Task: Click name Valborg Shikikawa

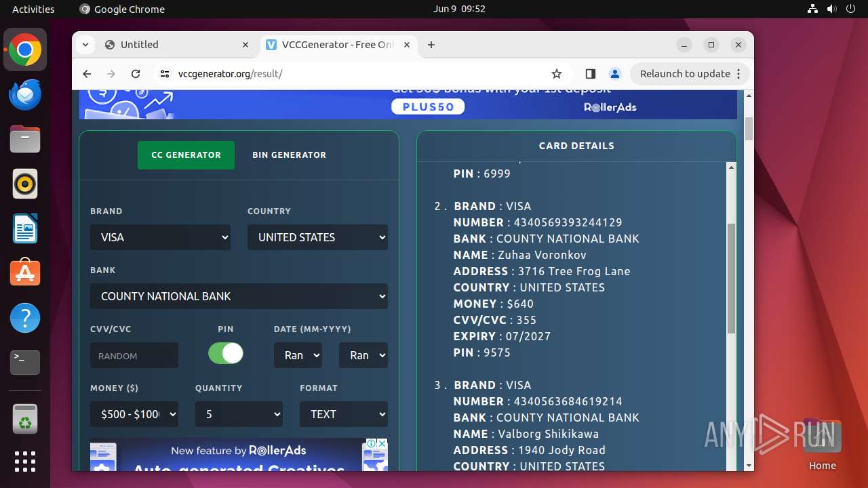Action: point(549,434)
